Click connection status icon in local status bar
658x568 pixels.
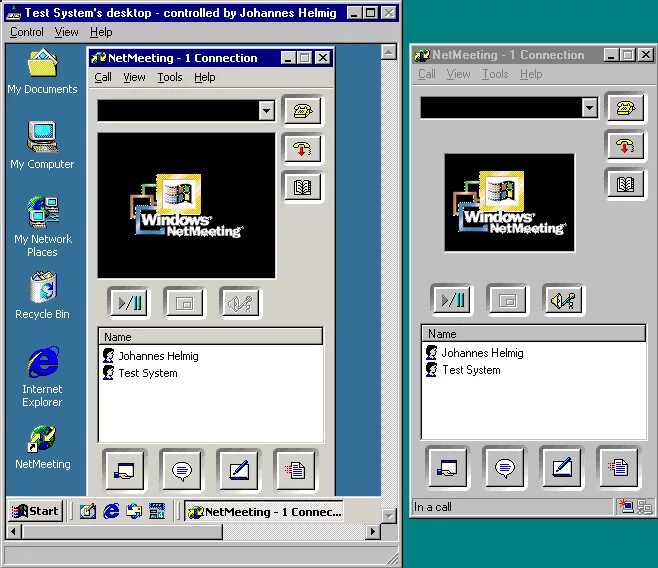point(645,506)
